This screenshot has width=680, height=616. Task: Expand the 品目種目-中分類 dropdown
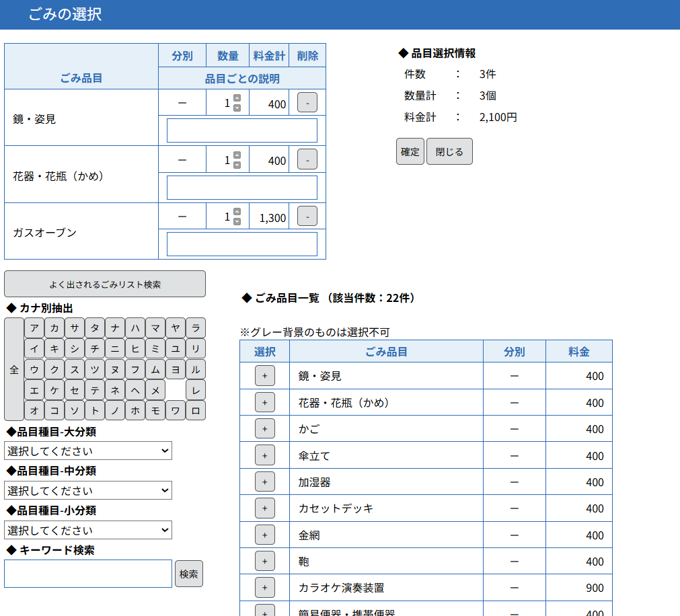tap(88, 490)
